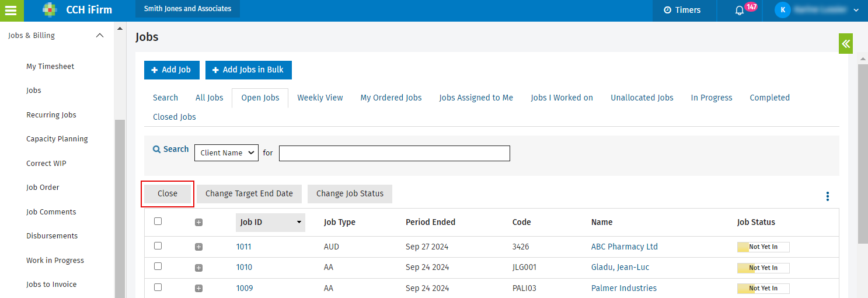The height and width of the screenshot is (298, 868).
Task: Open job 1011 link
Action: pos(244,247)
